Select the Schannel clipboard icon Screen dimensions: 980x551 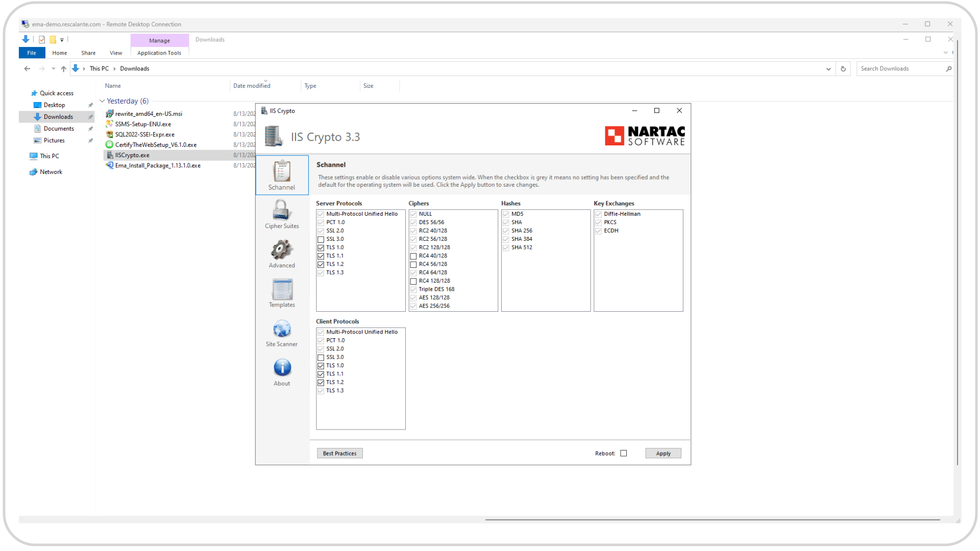pyautogui.click(x=282, y=171)
